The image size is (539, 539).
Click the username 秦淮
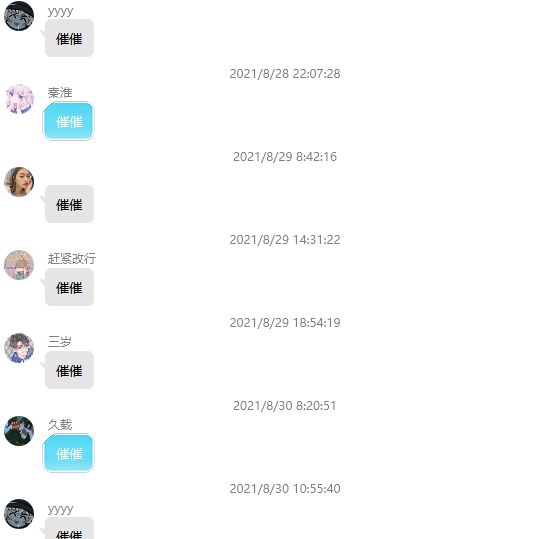[x=60, y=92]
